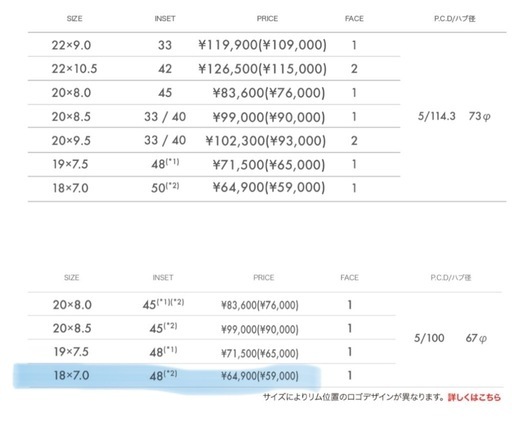Click highlighted 48(*2) inset value
This screenshot has height=446, width=512.
(163, 376)
